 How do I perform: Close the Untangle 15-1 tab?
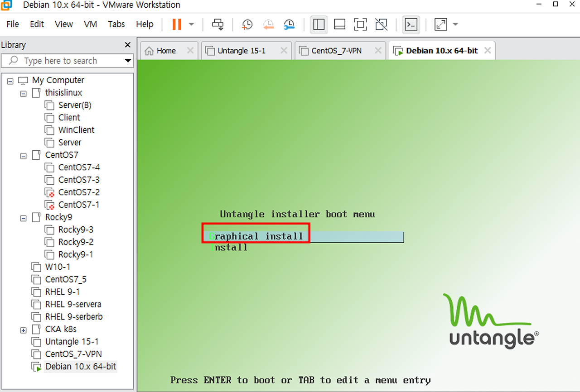284,51
